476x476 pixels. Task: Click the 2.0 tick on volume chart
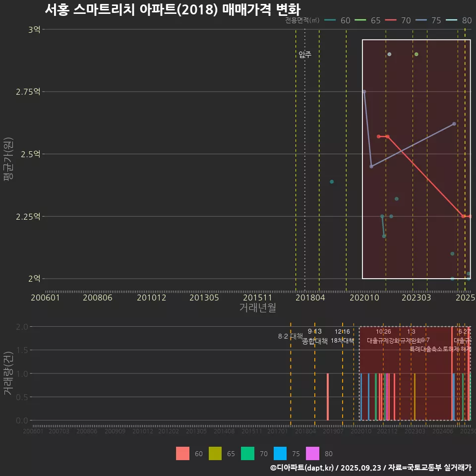click(22, 327)
